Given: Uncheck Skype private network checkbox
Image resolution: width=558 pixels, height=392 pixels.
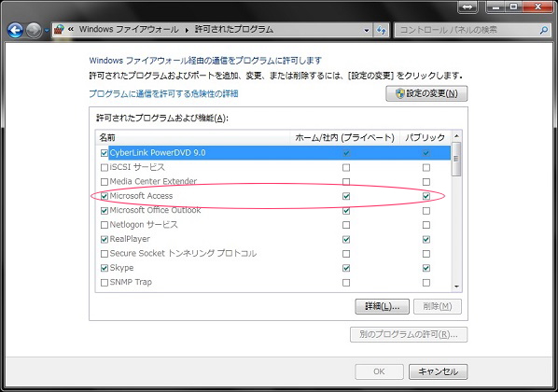Looking at the screenshot, I should click(346, 268).
